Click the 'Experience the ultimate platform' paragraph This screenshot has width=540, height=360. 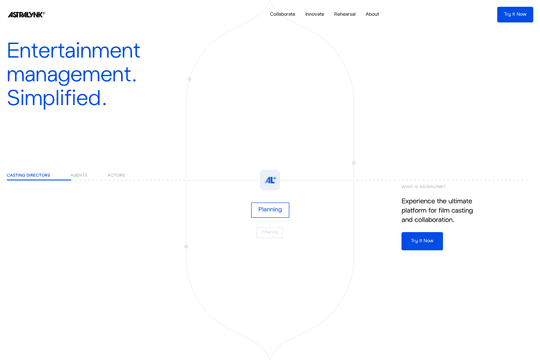[x=437, y=210]
